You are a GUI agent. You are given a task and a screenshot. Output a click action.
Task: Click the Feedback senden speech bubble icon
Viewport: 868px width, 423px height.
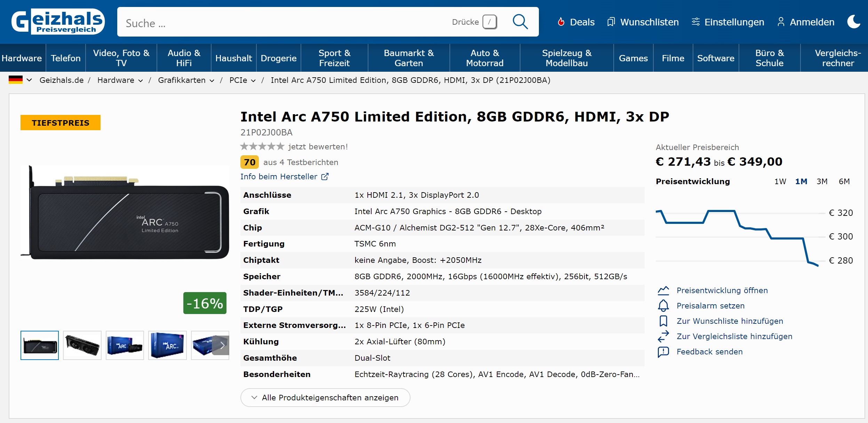(663, 352)
